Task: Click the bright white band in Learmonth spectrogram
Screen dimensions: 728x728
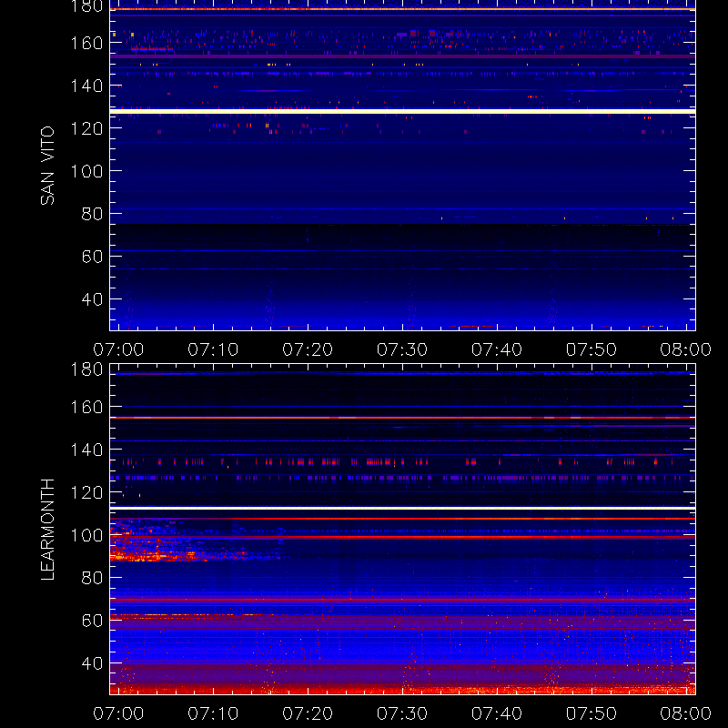Action: [402, 509]
